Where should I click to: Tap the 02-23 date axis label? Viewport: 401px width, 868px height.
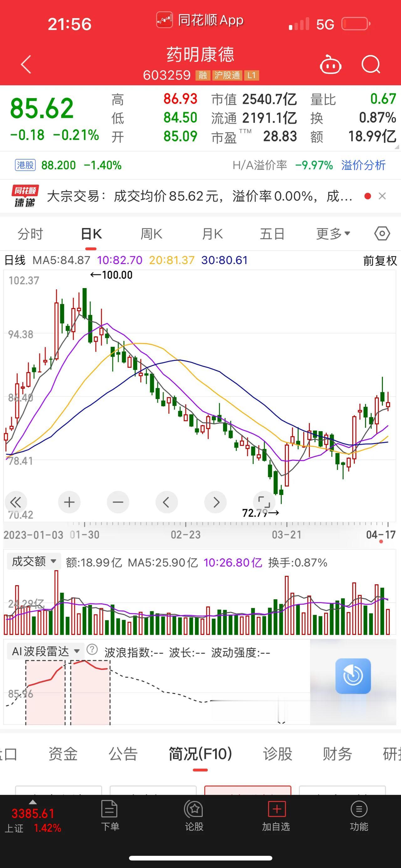pos(185,534)
